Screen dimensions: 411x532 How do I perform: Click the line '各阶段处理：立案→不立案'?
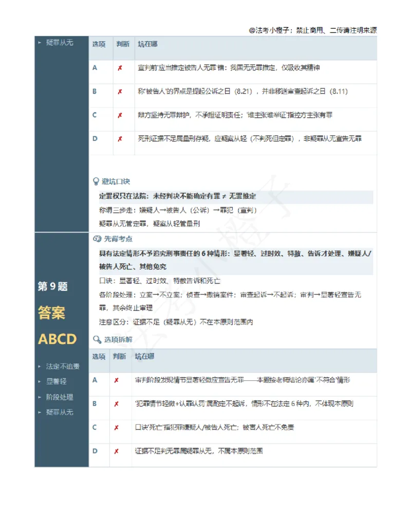click(x=230, y=295)
